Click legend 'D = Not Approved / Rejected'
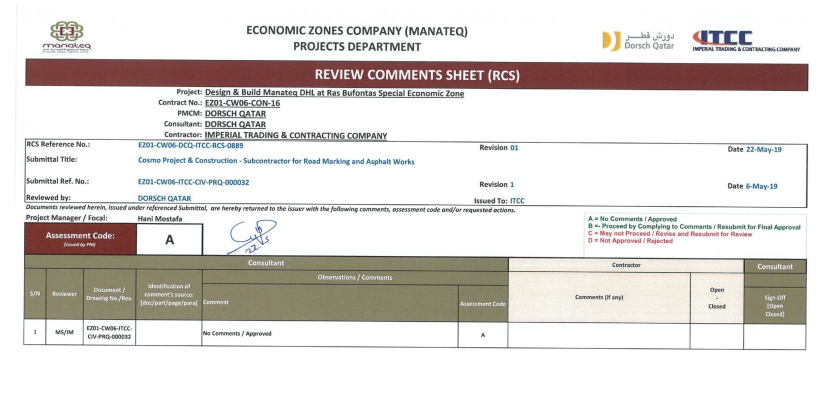Image resolution: width=836 pixels, height=414 pixels. [x=630, y=241]
